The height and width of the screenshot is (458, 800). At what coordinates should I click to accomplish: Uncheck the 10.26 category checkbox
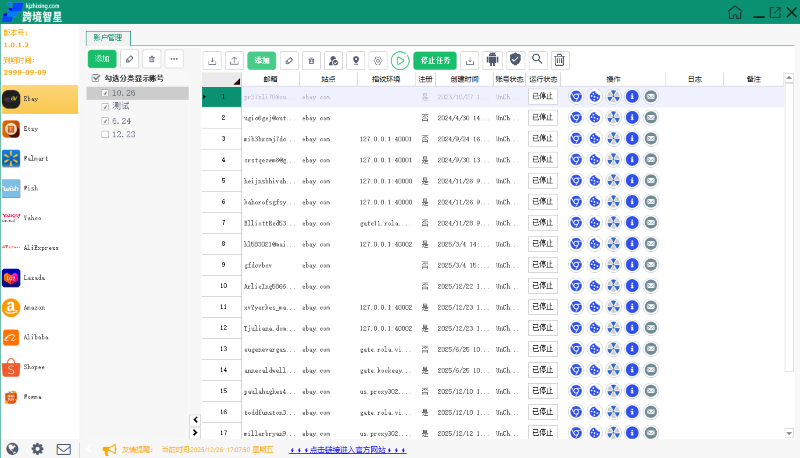click(x=106, y=93)
